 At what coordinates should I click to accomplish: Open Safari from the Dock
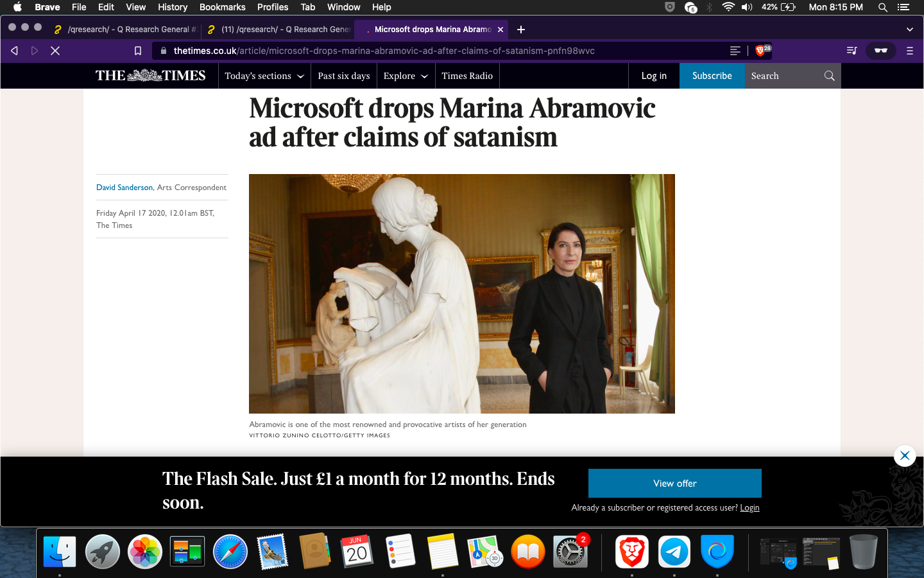230,552
